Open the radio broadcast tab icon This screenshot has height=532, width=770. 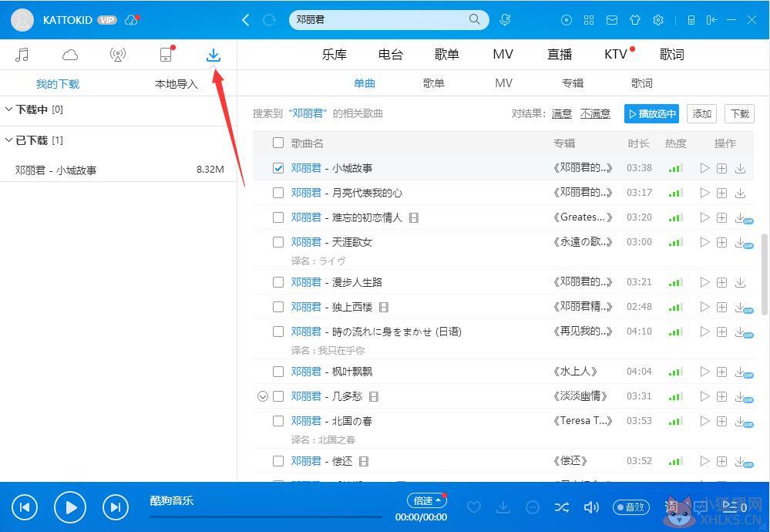(x=118, y=55)
